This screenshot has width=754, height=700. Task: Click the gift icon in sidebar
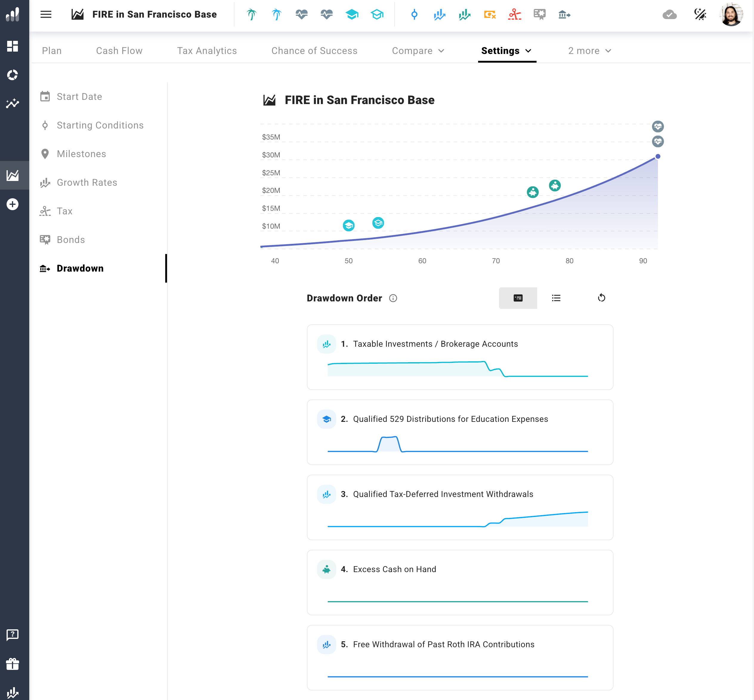pos(13,664)
